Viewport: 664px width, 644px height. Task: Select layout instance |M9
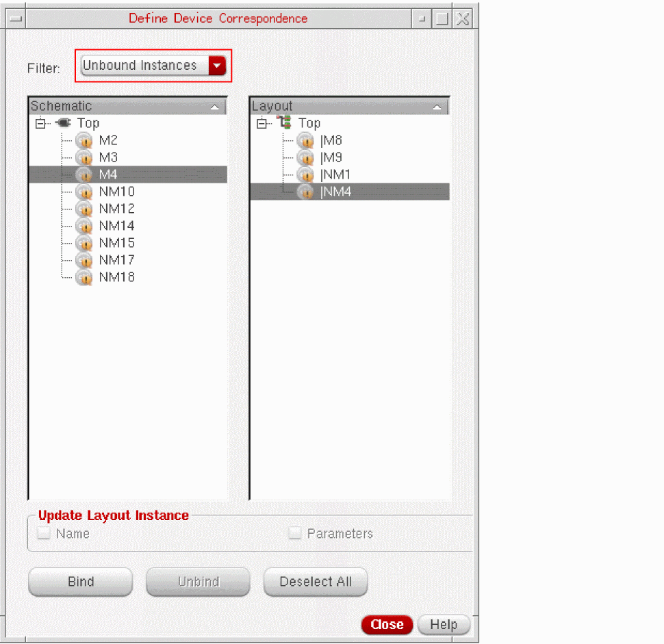[x=331, y=157]
